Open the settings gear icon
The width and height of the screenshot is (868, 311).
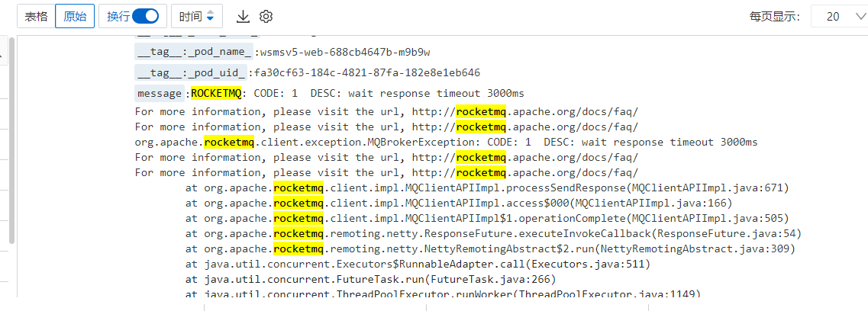266,17
